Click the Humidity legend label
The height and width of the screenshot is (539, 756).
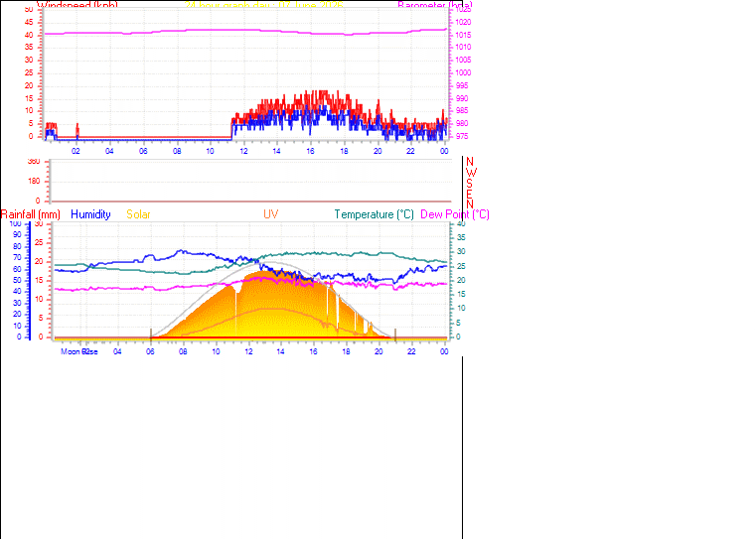pos(90,214)
